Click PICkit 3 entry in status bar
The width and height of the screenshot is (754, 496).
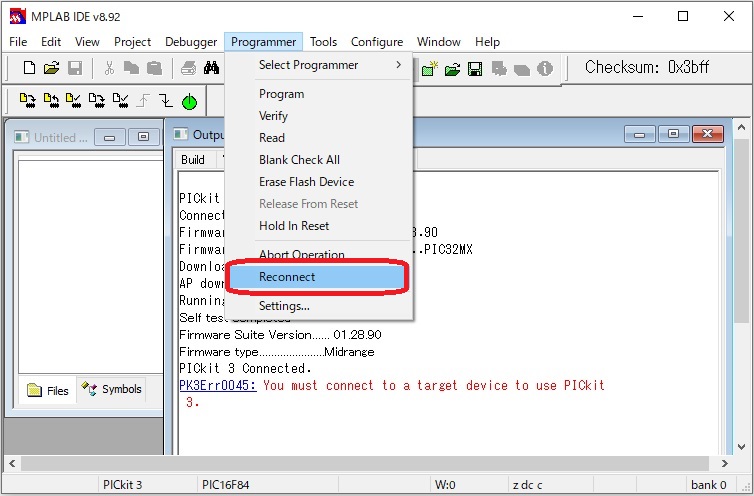[x=123, y=485]
